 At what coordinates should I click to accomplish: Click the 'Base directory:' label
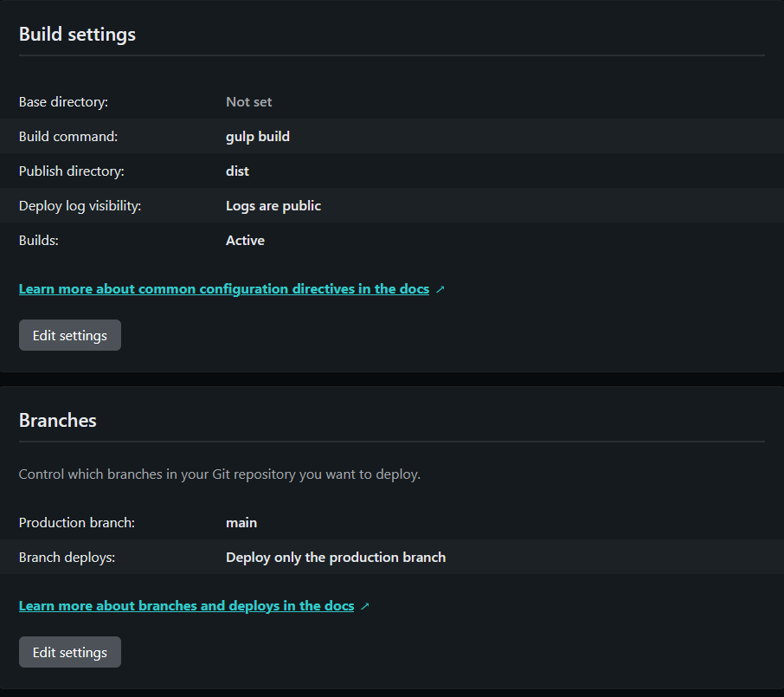coord(63,102)
